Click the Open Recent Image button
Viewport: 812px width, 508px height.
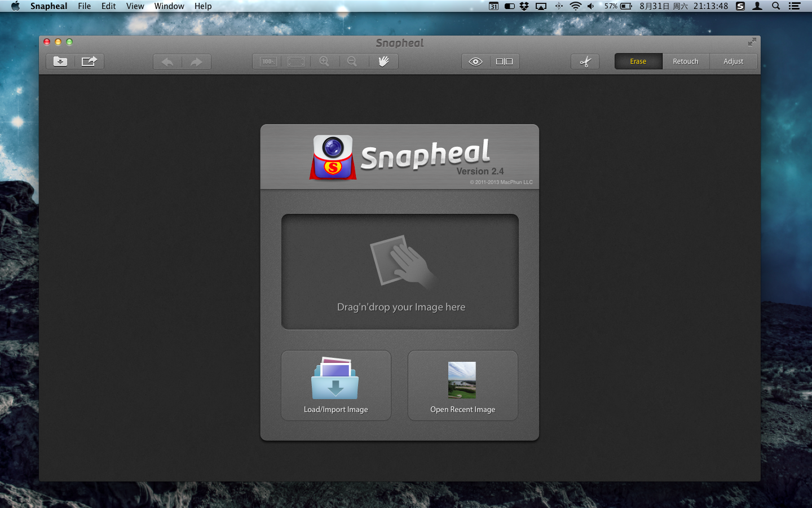463,386
